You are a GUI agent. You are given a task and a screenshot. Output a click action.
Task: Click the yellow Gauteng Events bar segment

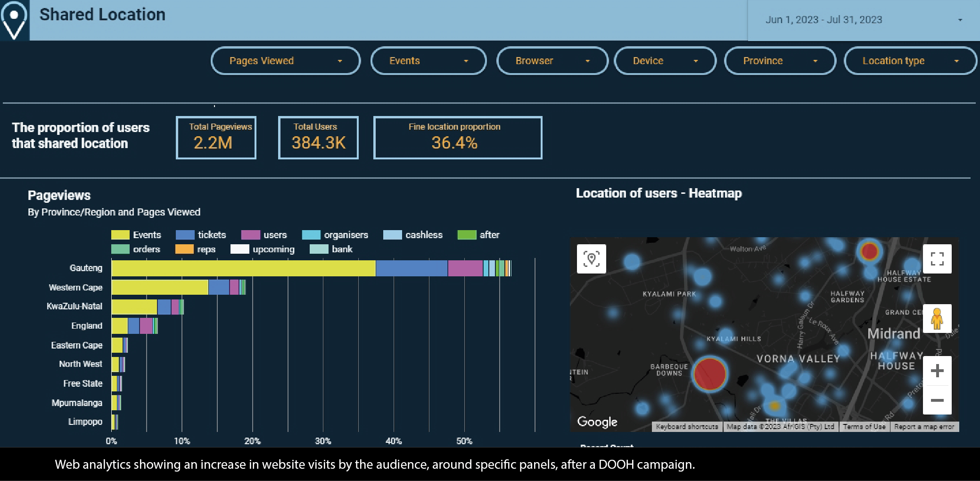click(x=243, y=268)
